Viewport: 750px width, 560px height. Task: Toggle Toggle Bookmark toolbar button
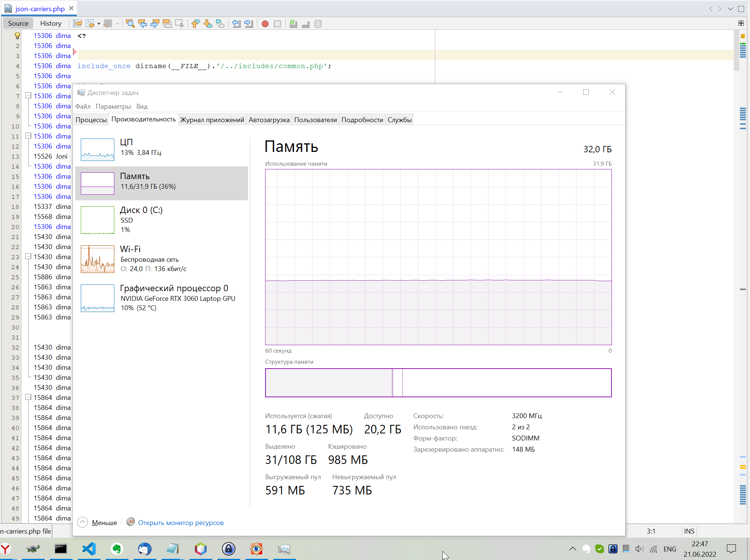220,24
